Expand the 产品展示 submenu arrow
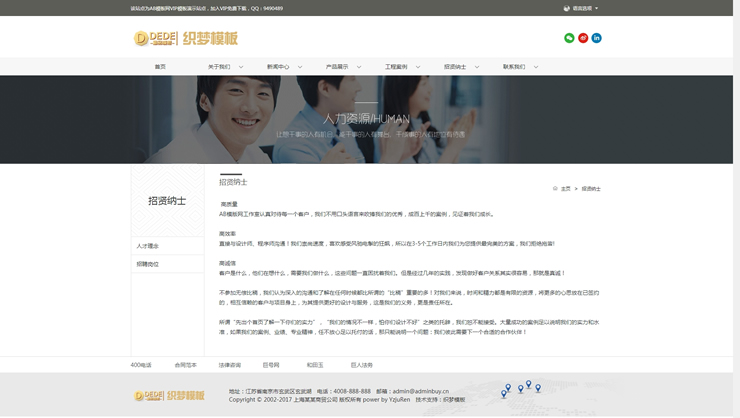The height and width of the screenshot is (418, 740). (x=359, y=67)
